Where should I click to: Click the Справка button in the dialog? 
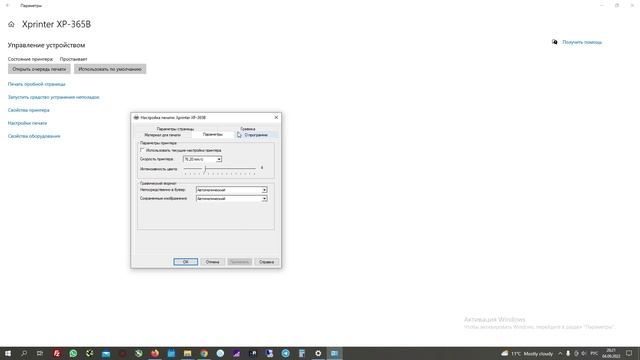267,262
